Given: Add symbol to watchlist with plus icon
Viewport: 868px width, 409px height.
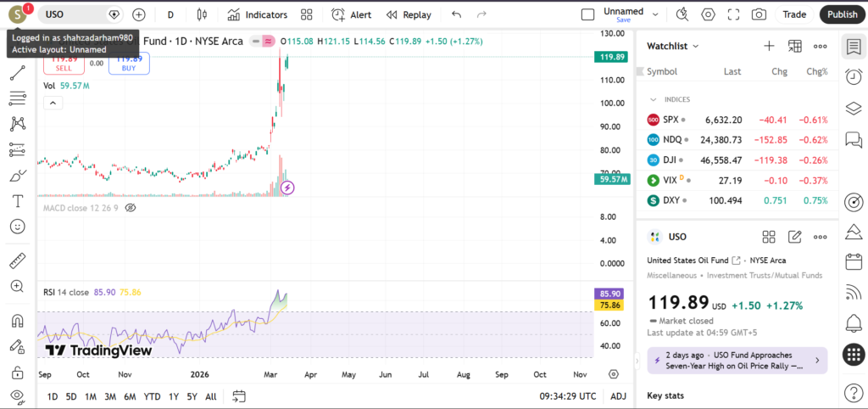Looking at the screenshot, I should click(x=769, y=46).
